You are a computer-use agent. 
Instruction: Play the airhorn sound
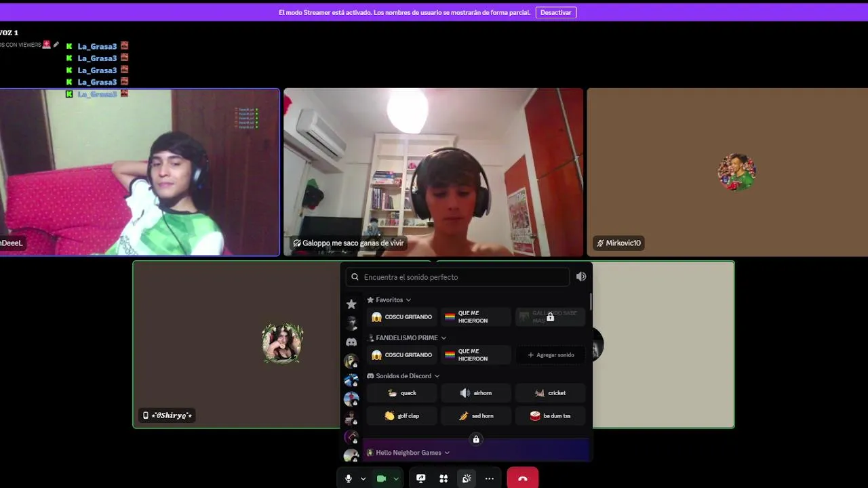476,393
